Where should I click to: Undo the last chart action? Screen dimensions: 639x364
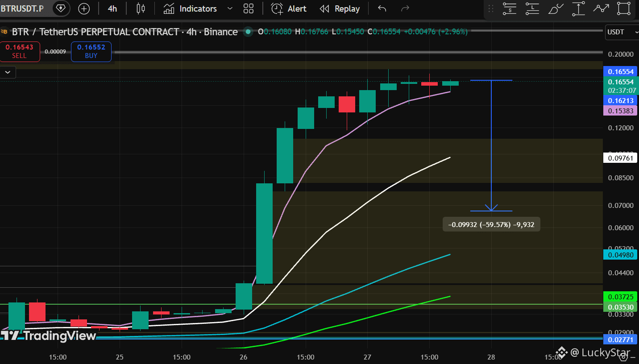[382, 8]
